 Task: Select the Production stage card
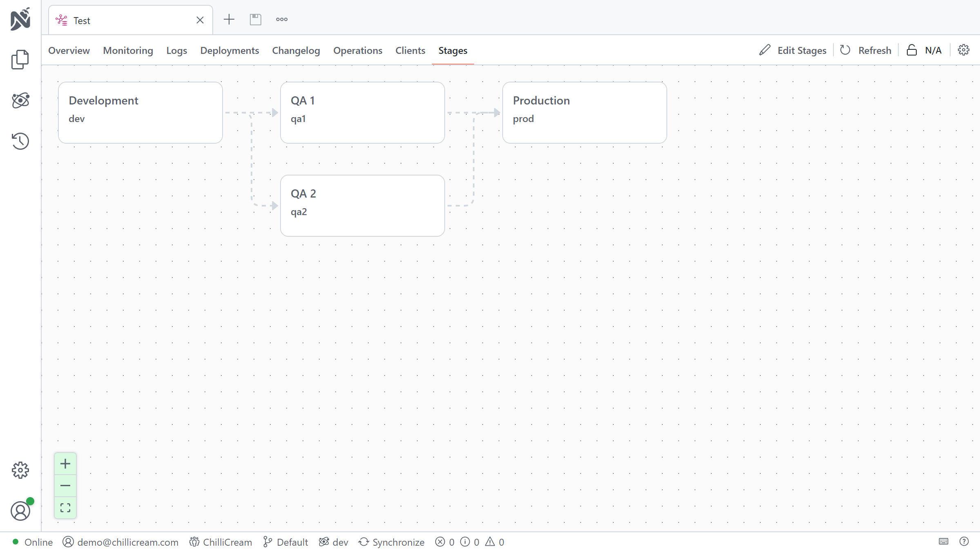pyautogui.click(x=584, y=113)
